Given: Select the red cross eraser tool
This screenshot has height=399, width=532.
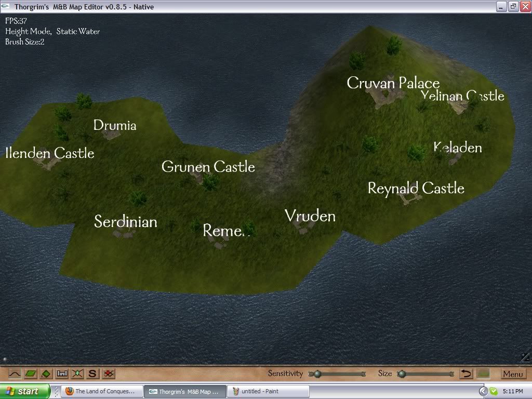Looking at the screenshot, I should [x=108, y=373].
